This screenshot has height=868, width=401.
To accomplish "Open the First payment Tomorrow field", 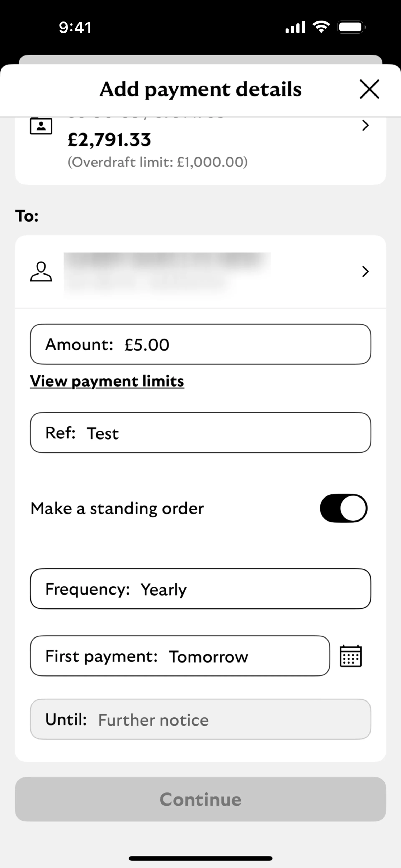I will (x=180, y=656).
